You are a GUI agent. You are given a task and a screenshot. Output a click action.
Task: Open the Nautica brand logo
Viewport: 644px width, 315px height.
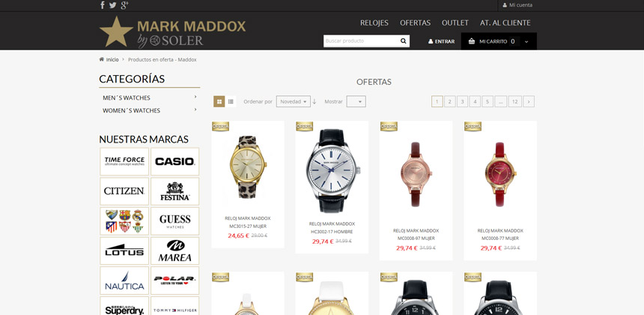click(x=124, y=280)
